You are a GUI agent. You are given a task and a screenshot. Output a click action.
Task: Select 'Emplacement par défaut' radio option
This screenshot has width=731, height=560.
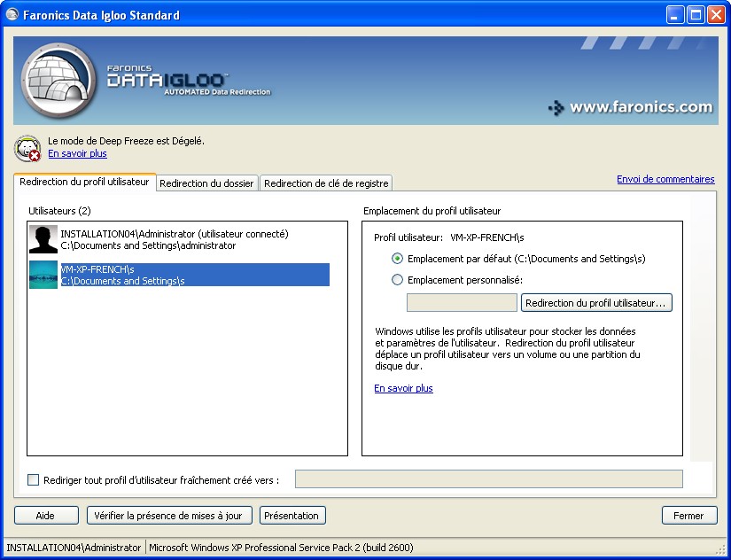coord(397,259)
